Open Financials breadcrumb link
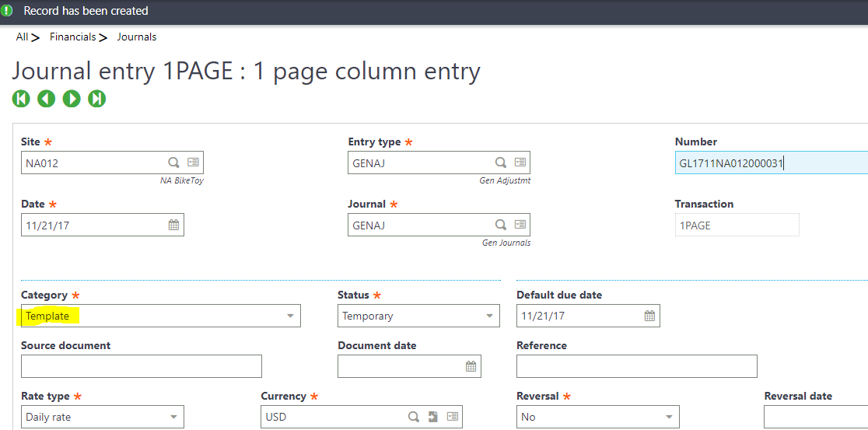Screen dimensions: 868x430 pyautogui.click(x=72, y=37)
